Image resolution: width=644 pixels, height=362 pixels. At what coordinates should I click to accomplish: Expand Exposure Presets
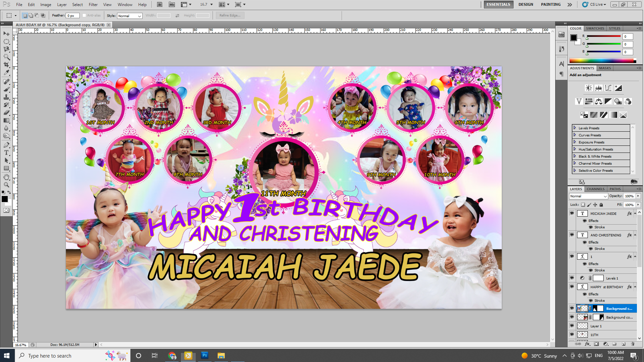[x=575, y=142]
